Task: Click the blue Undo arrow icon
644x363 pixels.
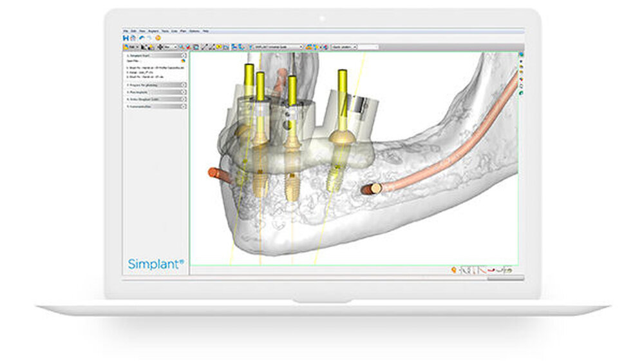Action: pos(140,38)
